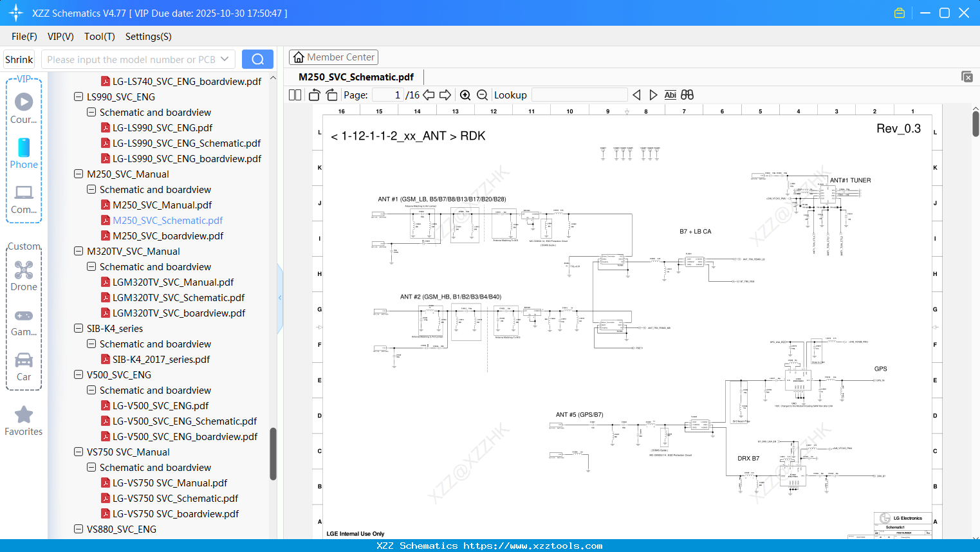Type a page number in the Page field
Image resolution: width=980 pixels, height=552 pixels.
[x=386, y=95]
